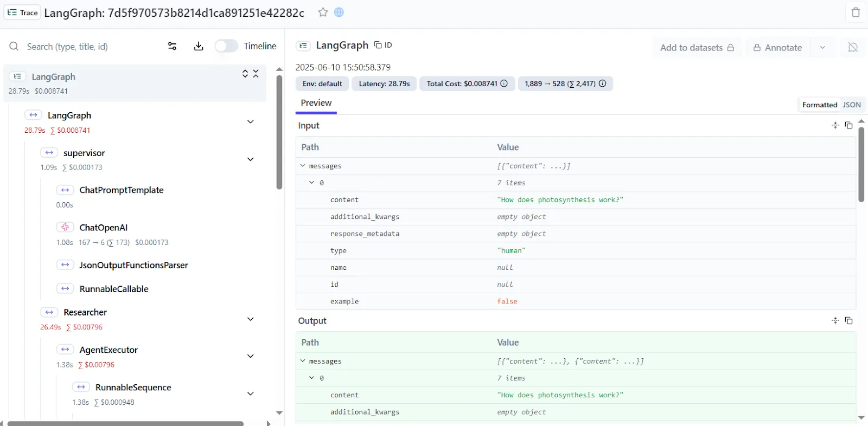
Task: Click Add to datasets button
Action: (x=697, y=48)
